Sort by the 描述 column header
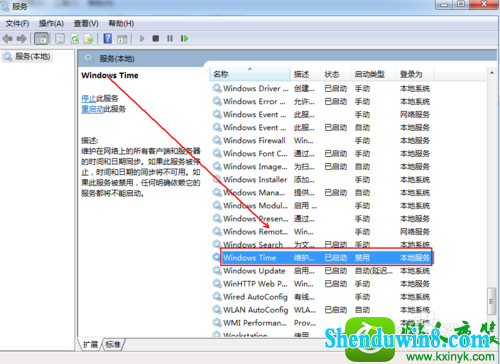Screen dimensions: 500x364 [x=305, y=74]
